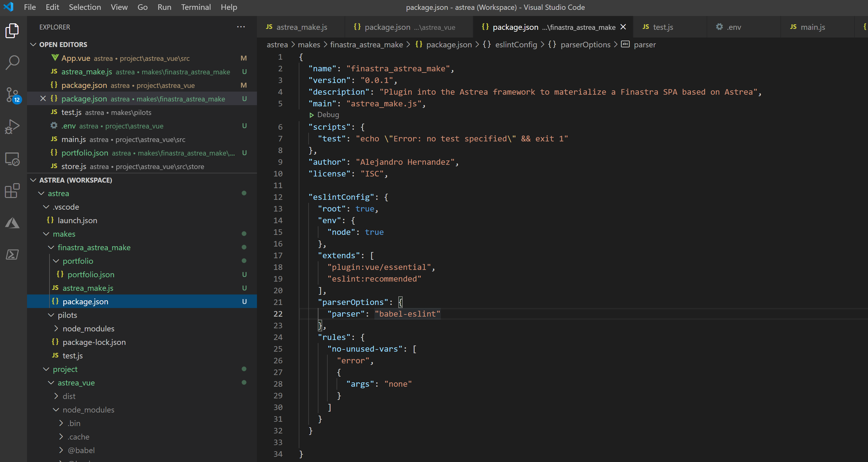Close package.json in Open Editors list
The height and width of the screenshot is (462, 868).
click(x=43, y=99)
